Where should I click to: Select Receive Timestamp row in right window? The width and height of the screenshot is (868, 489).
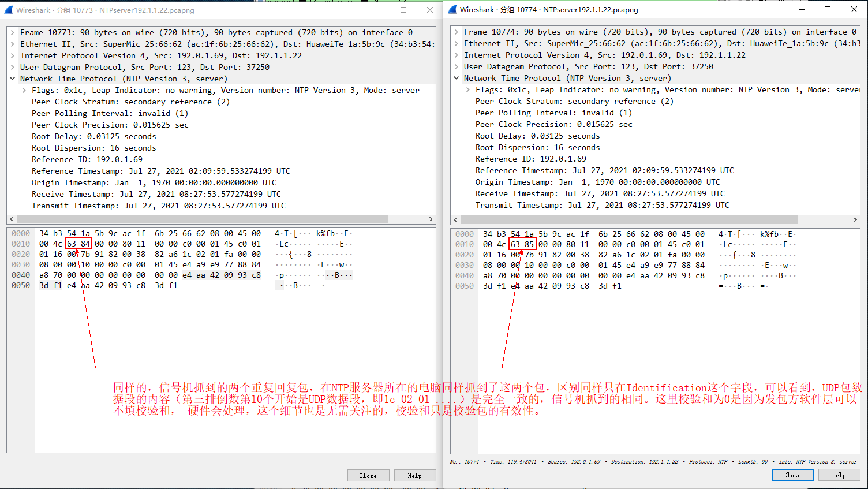[x=656, y=194]
